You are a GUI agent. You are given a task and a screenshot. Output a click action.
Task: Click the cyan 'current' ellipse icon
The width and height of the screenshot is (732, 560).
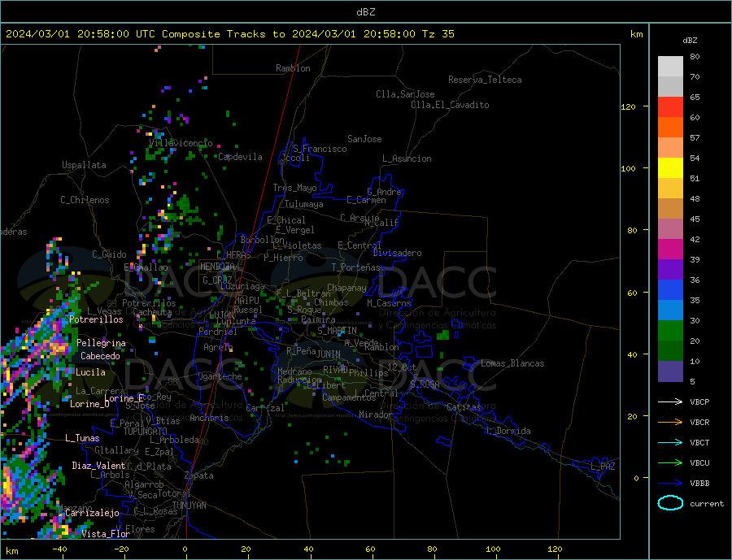point(670,503)
